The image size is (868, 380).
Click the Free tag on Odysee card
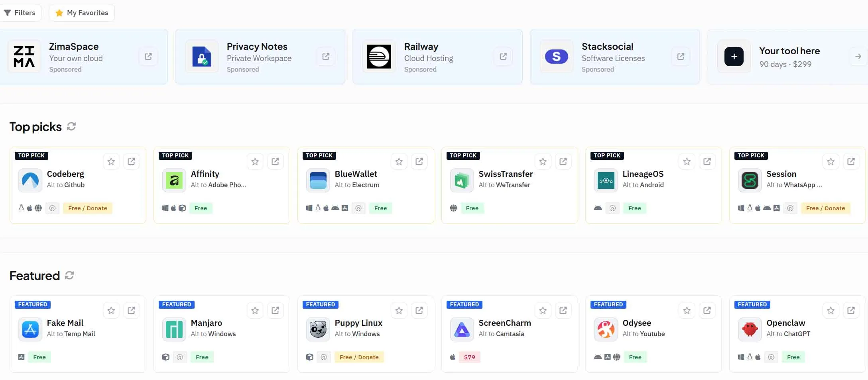635,357
